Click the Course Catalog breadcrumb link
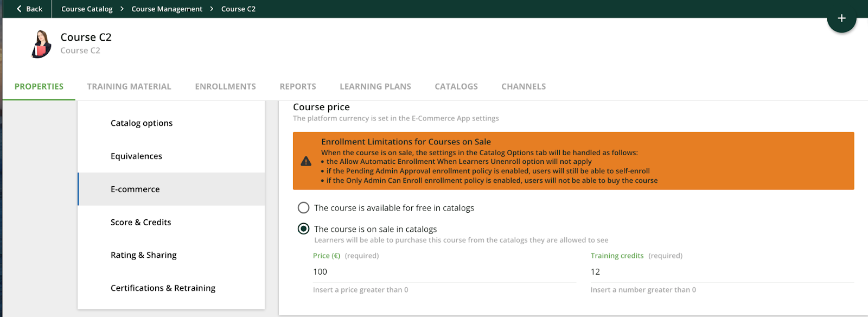Screen dimensions: 868x317 [87, 9]
